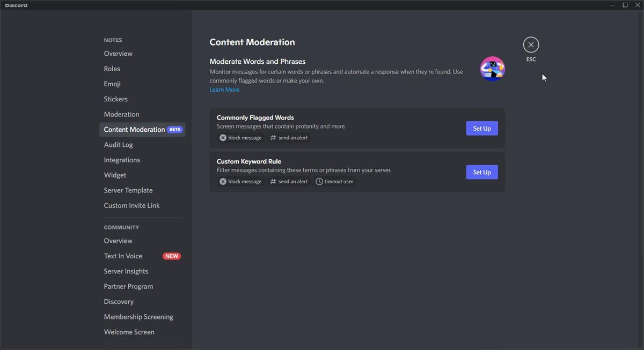Switch to the Moderation section
This screenshot has width=644, height=350.
click(121, 114)
